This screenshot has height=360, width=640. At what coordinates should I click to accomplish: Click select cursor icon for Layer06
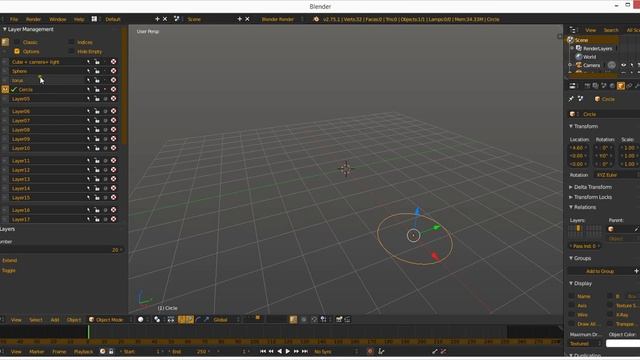click(x=88, y=111)
